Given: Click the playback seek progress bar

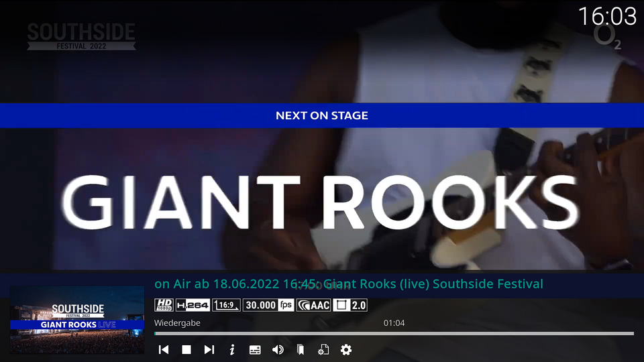Looking at the screenshot, I should click(394, 334).
